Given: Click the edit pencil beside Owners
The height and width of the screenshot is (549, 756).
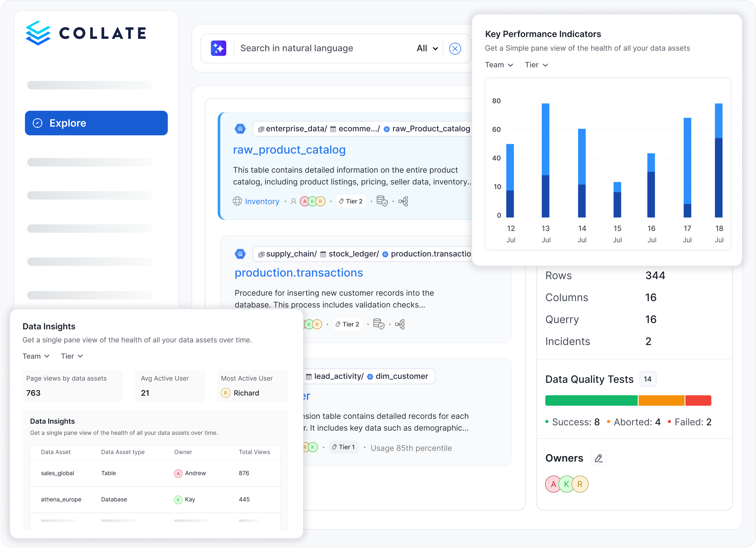Looking at the screenshot, I should click(598, 458).
